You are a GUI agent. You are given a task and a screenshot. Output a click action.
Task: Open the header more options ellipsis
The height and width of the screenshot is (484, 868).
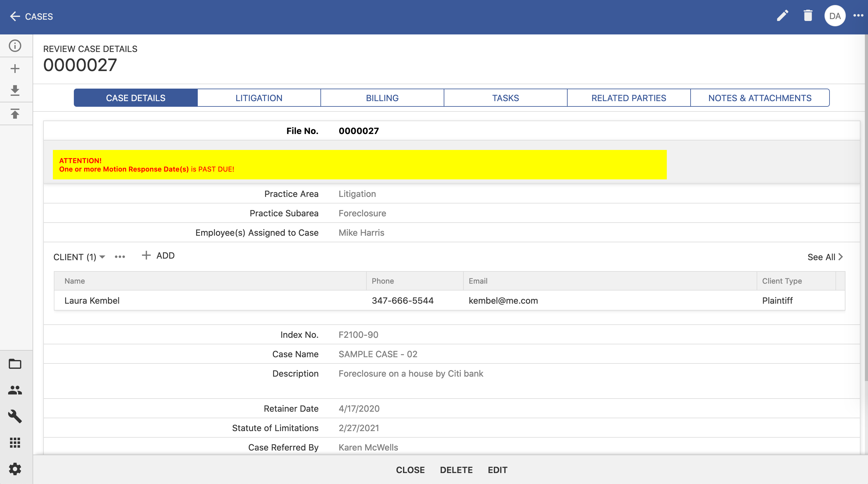[x=858, y=16]
